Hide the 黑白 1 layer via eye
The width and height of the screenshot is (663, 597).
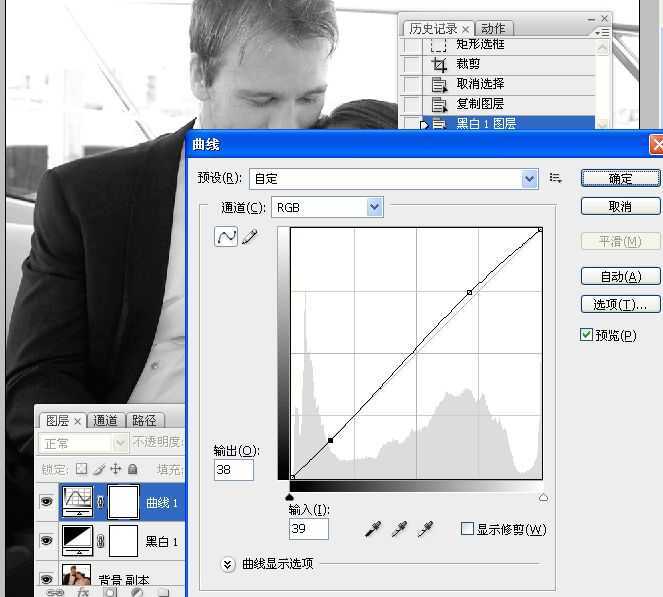47,541
